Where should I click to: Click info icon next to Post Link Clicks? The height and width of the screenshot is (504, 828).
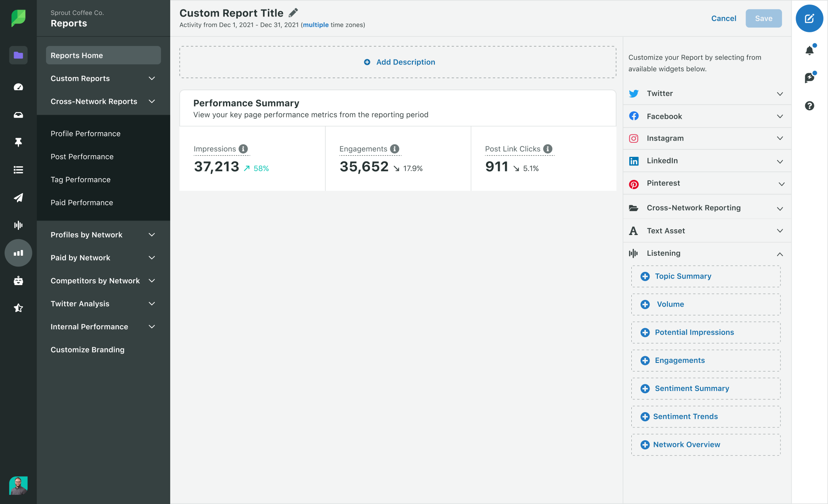coord(548,149)
